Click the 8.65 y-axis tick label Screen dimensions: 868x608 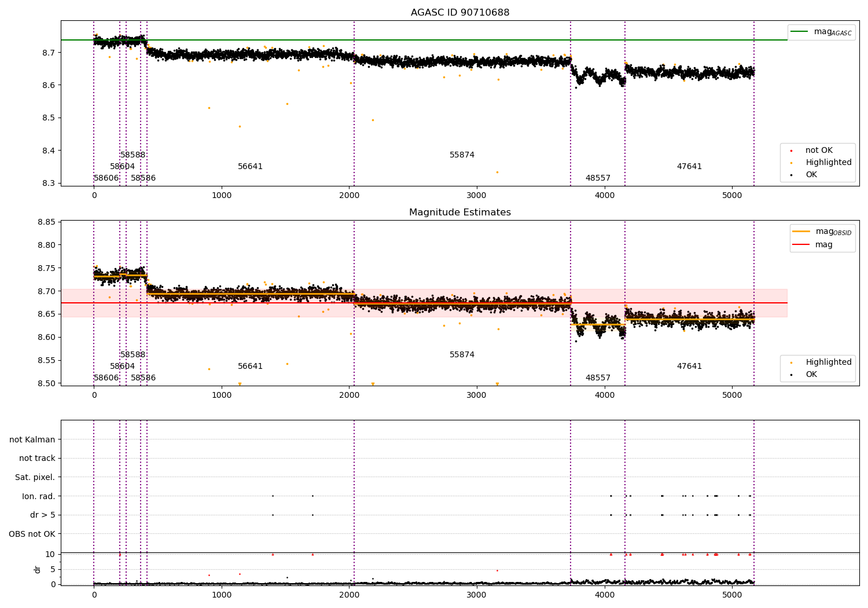46,314
